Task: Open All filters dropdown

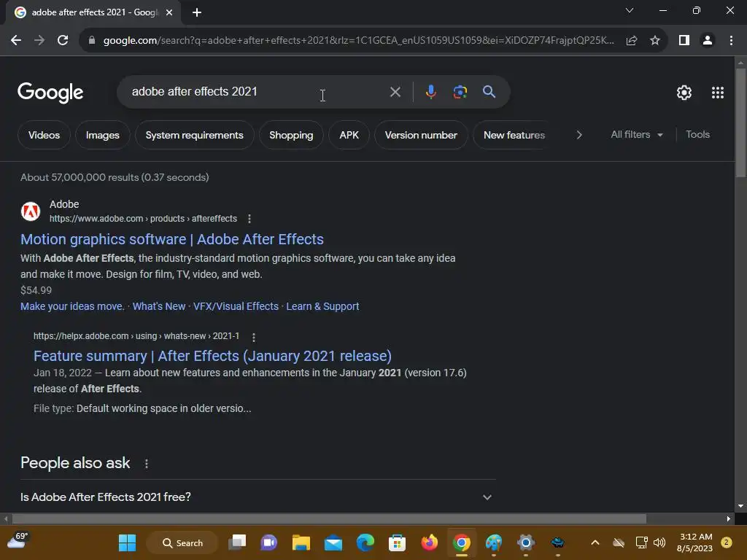Action: (x=636, y=135)
